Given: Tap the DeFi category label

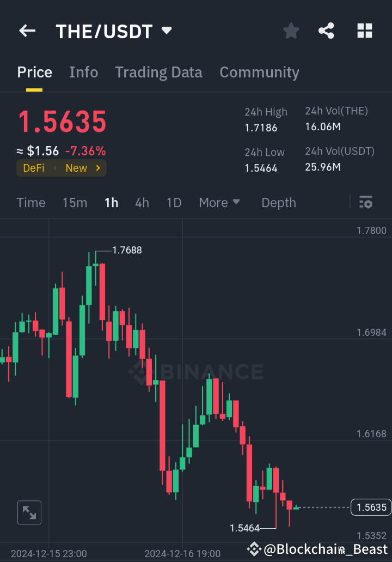Looking at the screenshot, I should (34, 168).
